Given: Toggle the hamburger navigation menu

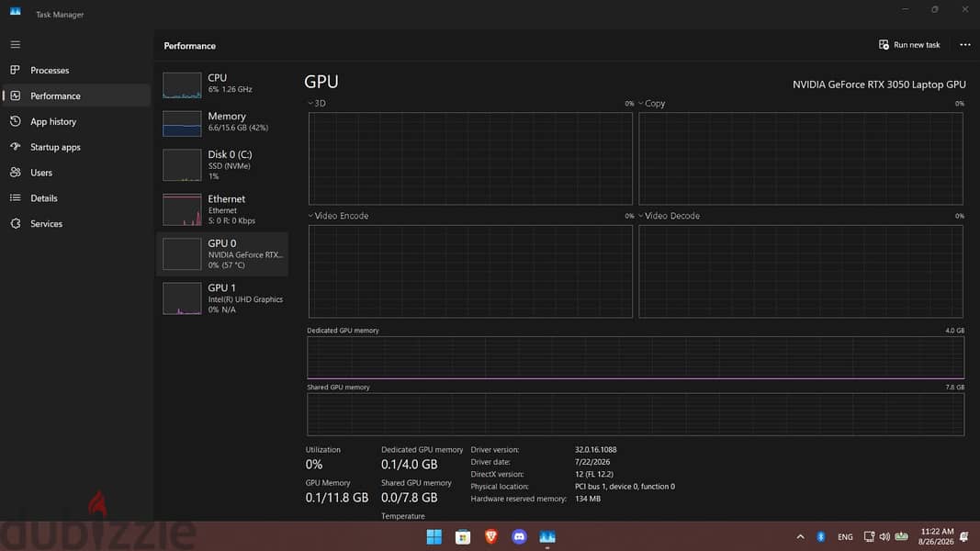Looking at the screenshot, I should 15,44.
